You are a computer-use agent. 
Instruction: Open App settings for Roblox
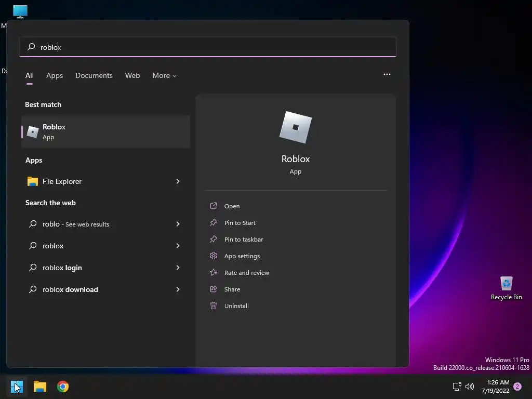(242, 256)
